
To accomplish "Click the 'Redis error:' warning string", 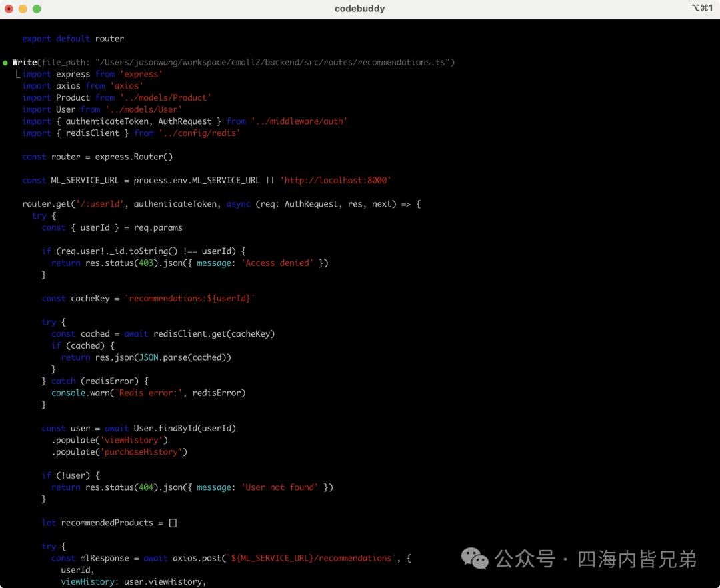I will point(148,393).
